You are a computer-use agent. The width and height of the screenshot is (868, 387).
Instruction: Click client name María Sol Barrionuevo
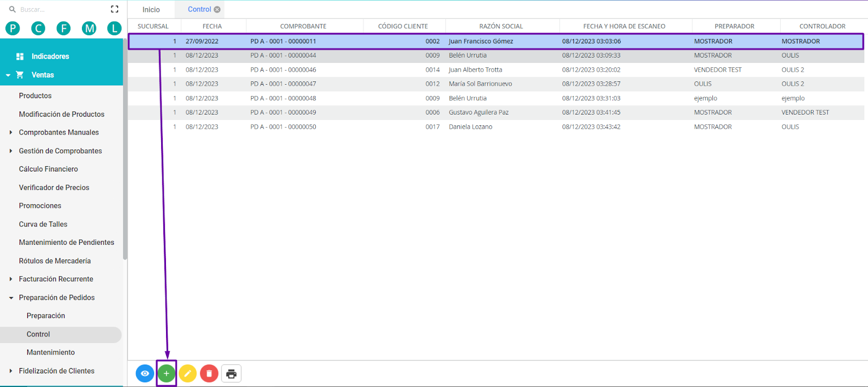[x=480, y=84]
